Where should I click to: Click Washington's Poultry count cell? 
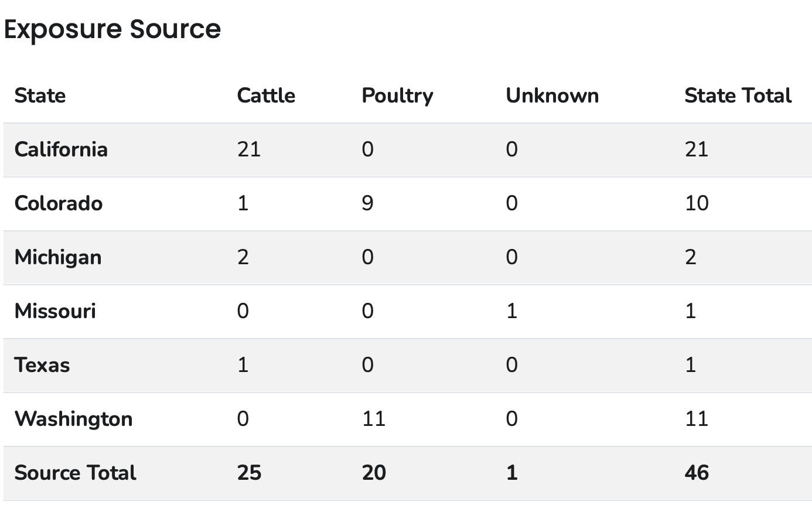coord(373,419)
